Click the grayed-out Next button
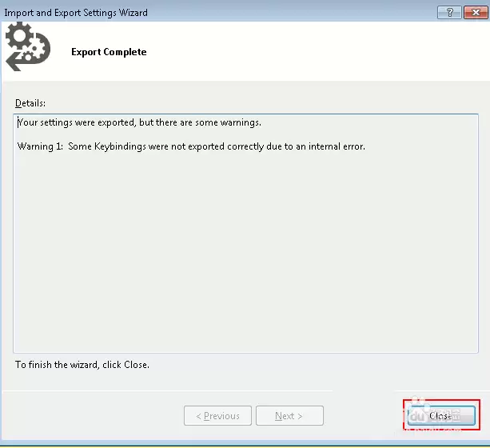 [289, 416]
